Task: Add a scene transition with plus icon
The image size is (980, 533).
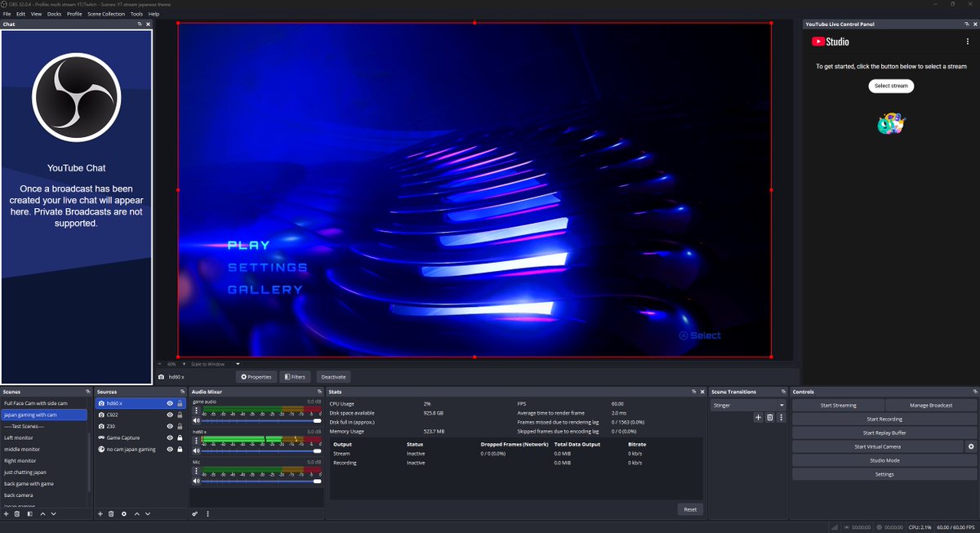Action: (x=758, y=417)
